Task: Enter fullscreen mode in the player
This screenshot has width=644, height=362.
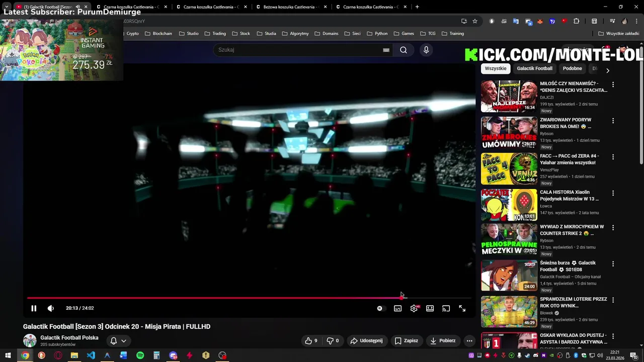Action: point(462,308)
